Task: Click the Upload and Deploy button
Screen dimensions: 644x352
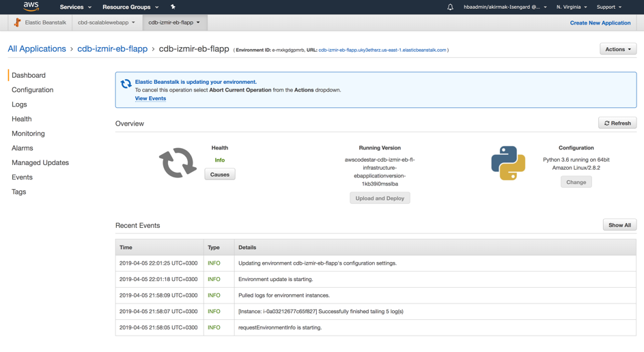Action: click(x=380, y=198)
